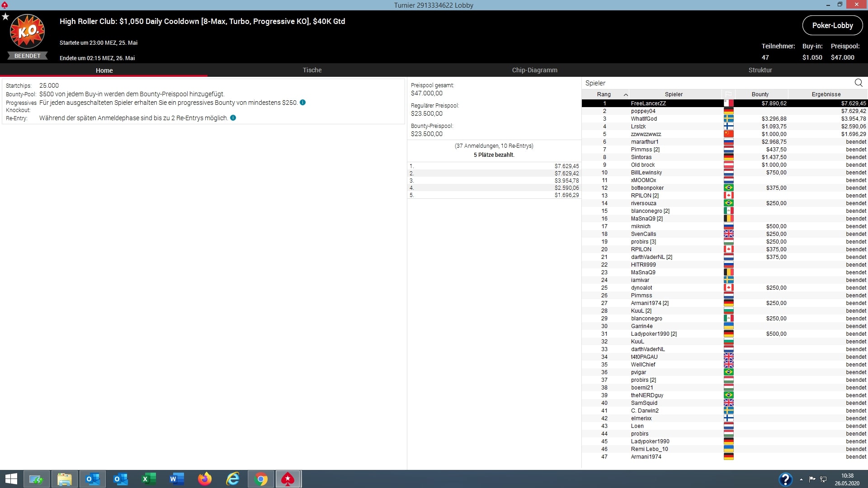868x488 pixels.
Task: Switch to the Struktur tab
Action: 760,70
